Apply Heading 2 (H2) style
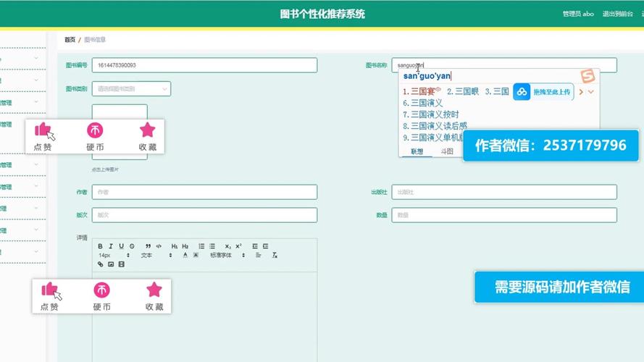Image resolution: width=644 pixels, height=362 pixels. [185, 246]
